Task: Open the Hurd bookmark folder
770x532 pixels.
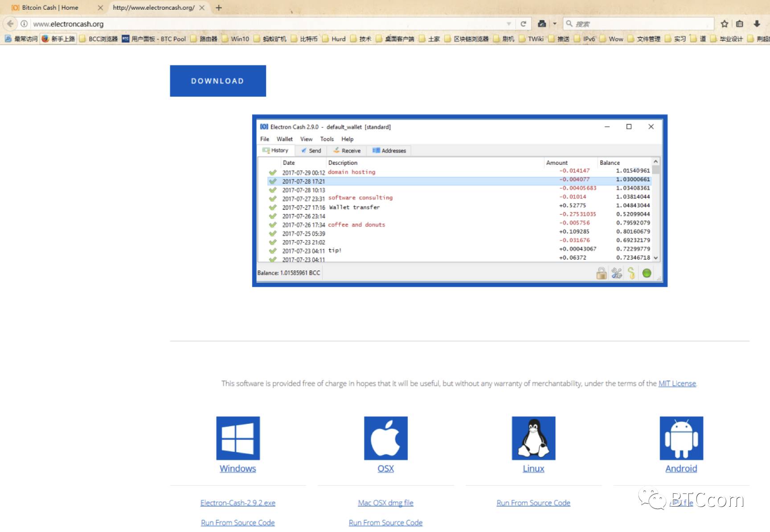Action: [334, 39]
